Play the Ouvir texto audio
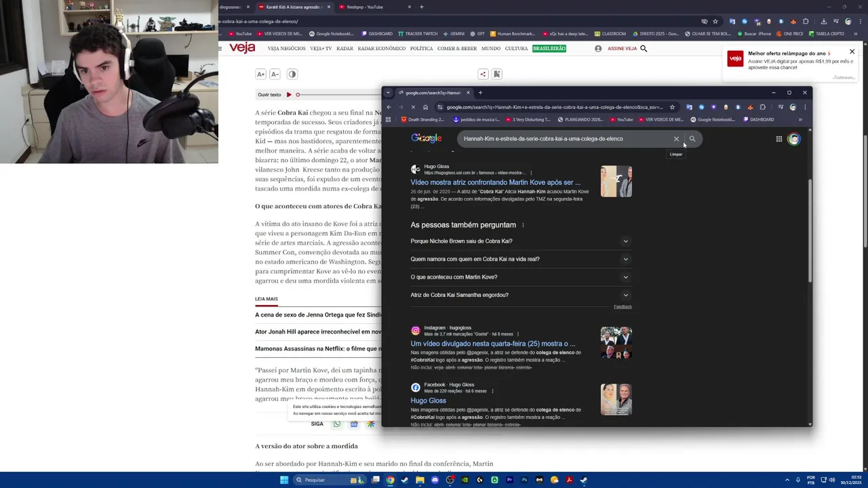Screen dimensions: 868x488 (289, 95)
